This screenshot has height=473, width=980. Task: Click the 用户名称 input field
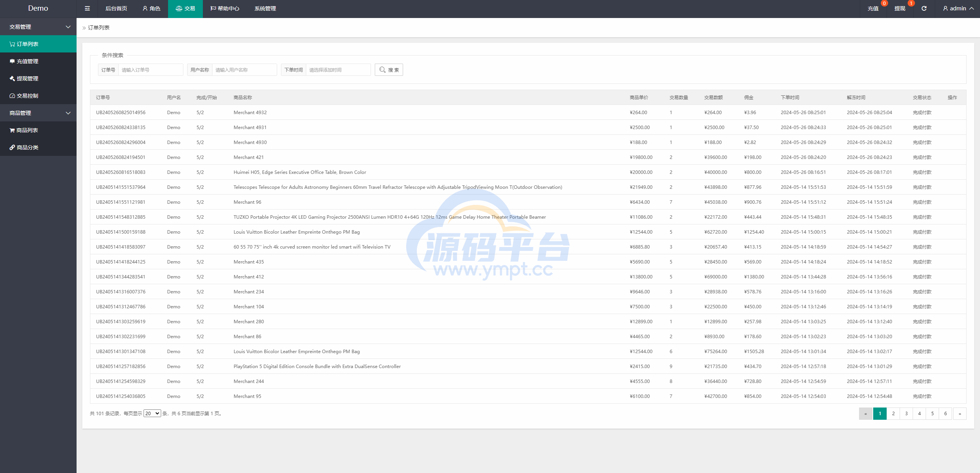[x=244, y=70]
